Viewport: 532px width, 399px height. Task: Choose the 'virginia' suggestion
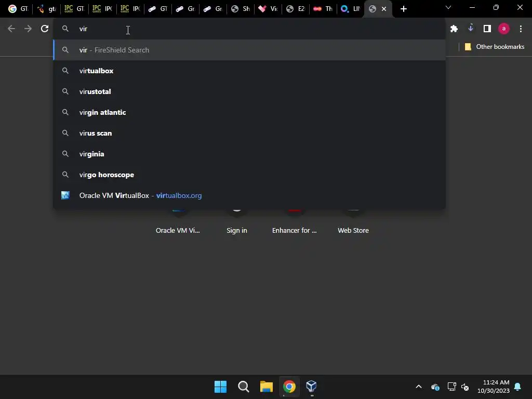(249, 154)
